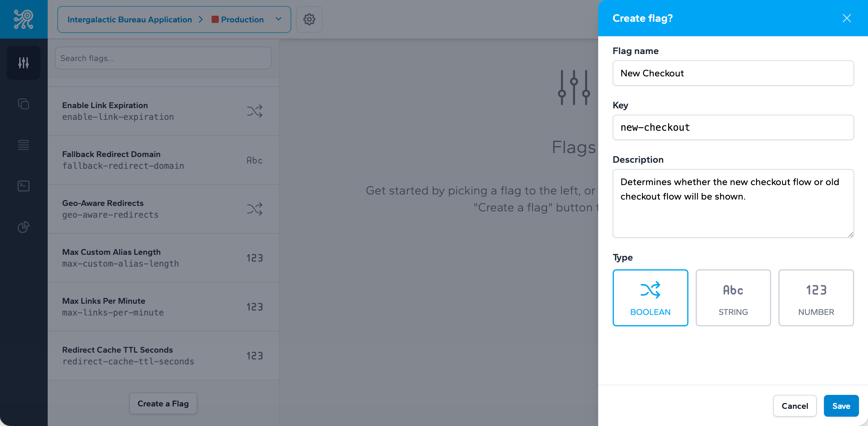Navigate to Intergalactic Bureau Application breadcrumb
Screen dimensions: 868x426
[x=130, y=19]
